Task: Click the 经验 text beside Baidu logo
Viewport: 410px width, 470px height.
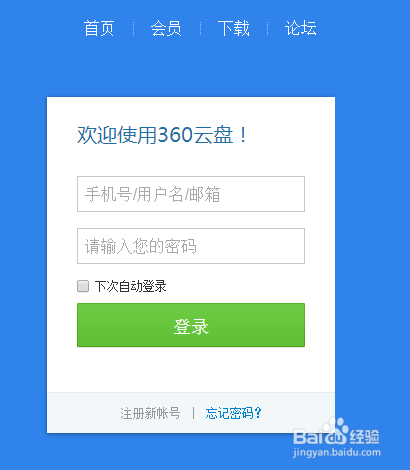Action: [364, 437]
